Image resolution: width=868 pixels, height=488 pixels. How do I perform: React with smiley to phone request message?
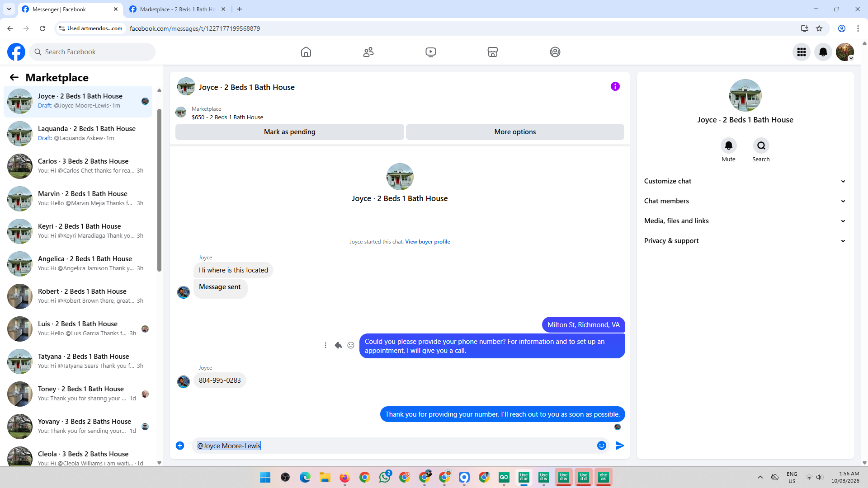[351, 345]
